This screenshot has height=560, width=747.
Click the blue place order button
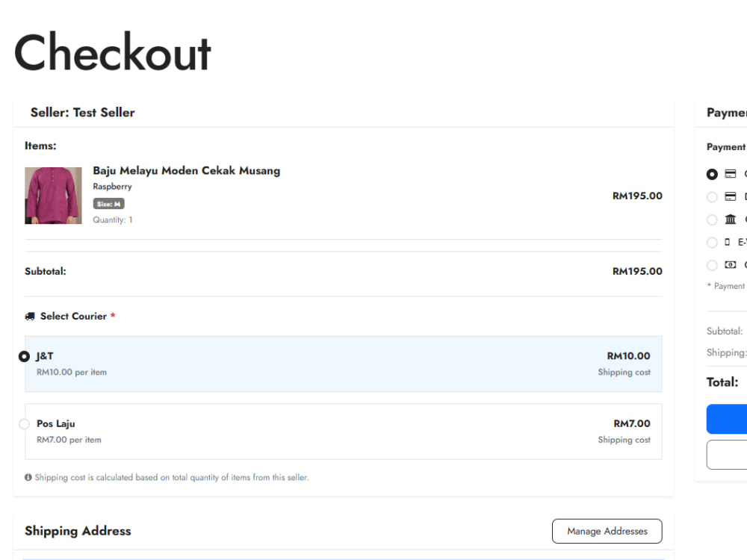coord(727,419)
